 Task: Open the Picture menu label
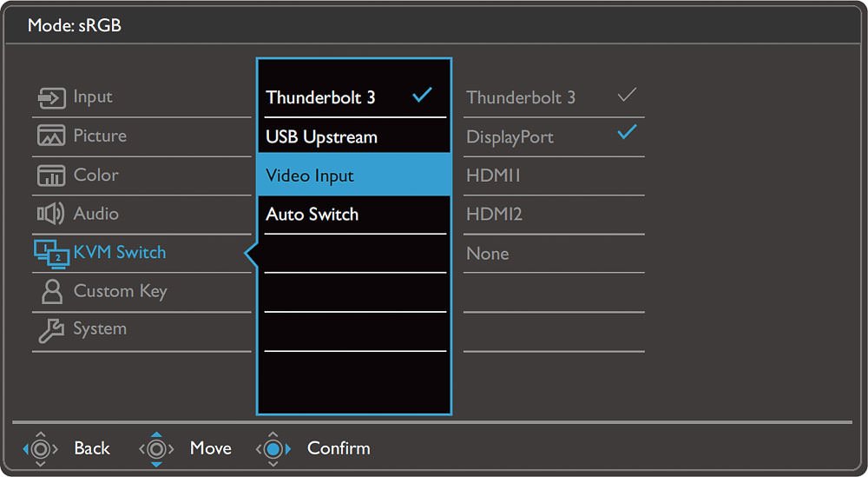tap(100, 136)
